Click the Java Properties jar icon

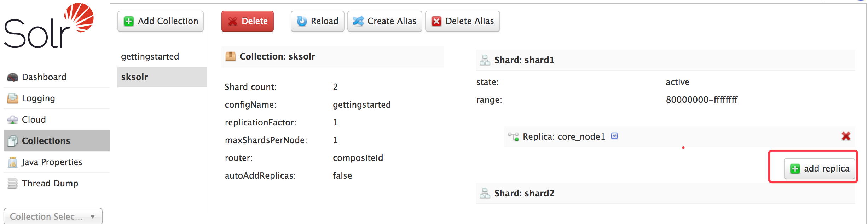tap(12, 162)
